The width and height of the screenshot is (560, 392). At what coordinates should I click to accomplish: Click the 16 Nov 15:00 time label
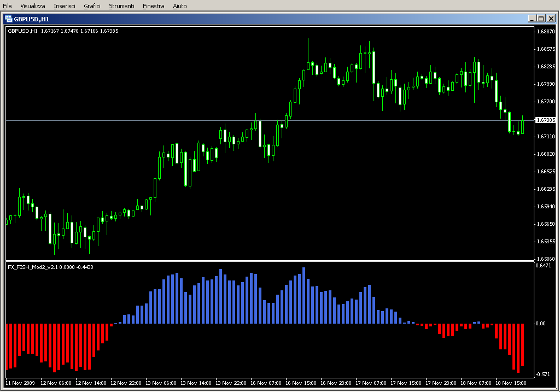301,383
